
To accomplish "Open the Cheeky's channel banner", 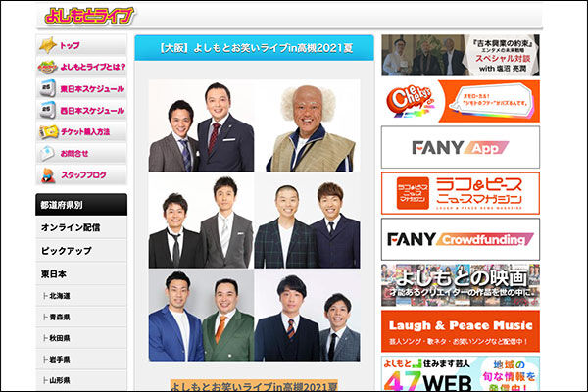I will point(461,101).
